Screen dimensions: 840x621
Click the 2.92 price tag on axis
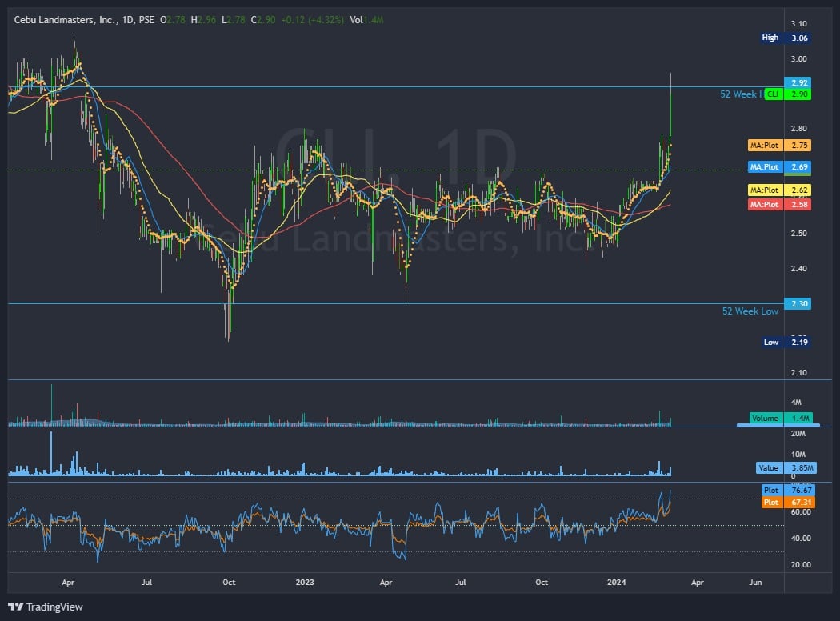pyautogui.click(x=799, y=82)
